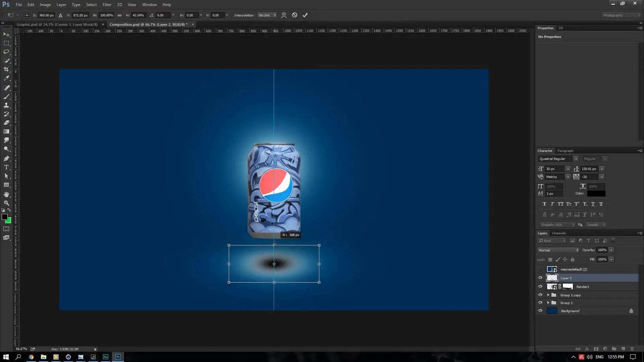Switch to the Graphic.psd document tab
The width and height of the screenshot is (644, 362).
57,24
